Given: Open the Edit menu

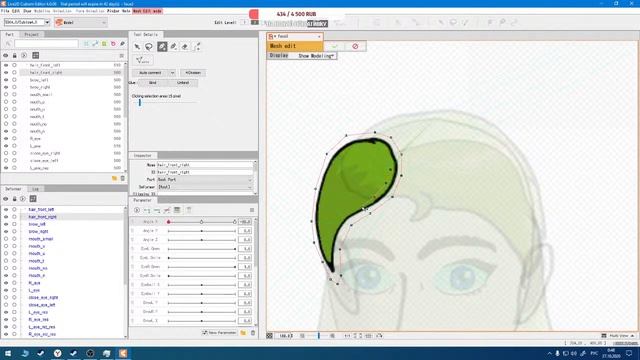Looking at the screenshot, I should (x=16, y=11).
